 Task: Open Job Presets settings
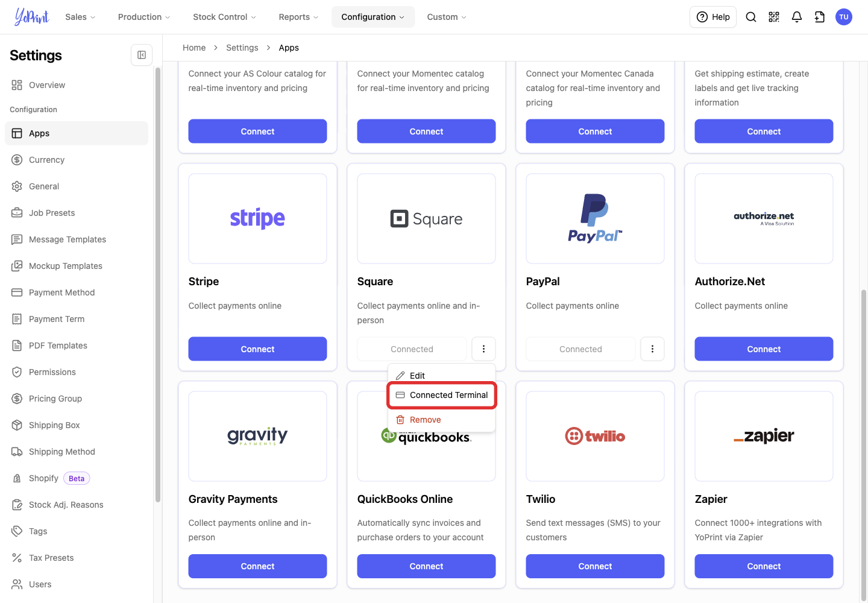point(77,213)
